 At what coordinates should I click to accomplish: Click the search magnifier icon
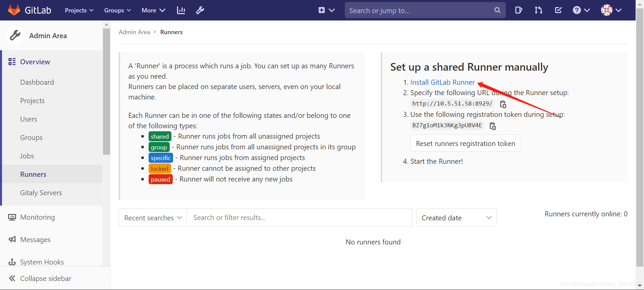(497, 10)
